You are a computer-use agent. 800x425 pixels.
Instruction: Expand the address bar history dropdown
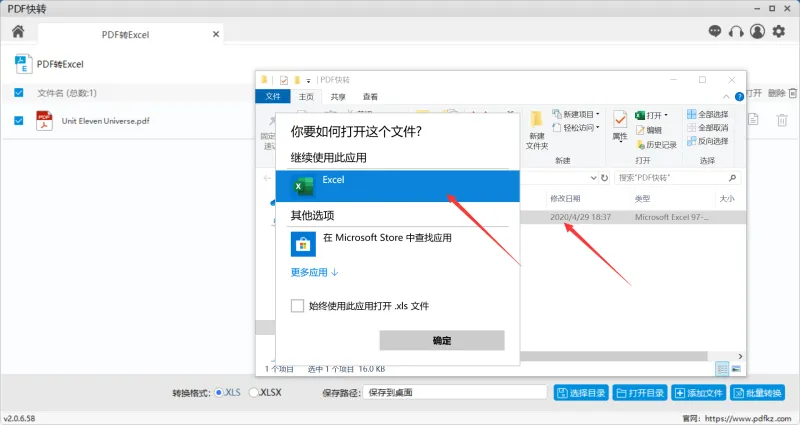pyautogui.click(x=593, y=178)
